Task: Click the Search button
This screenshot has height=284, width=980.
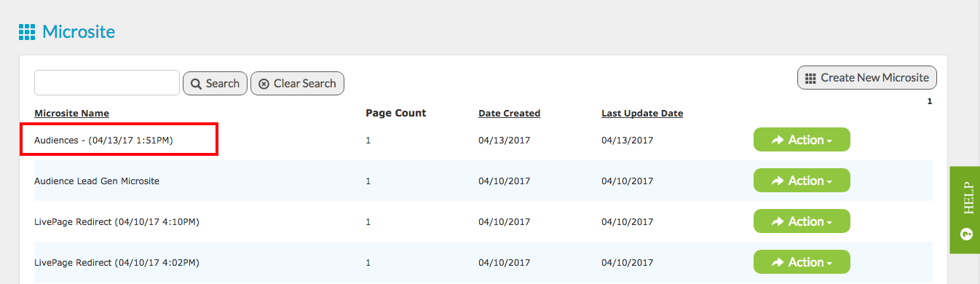Action: pyautogui.click(x=215, y=84)
